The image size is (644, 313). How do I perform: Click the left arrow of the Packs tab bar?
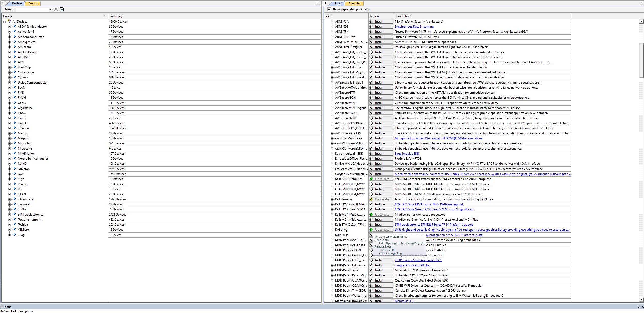pyautogui.click(x=325, y=3)
